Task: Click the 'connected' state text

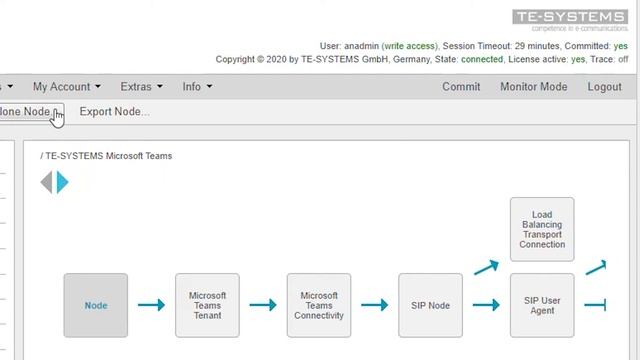Action: click(x=482, y=59)
